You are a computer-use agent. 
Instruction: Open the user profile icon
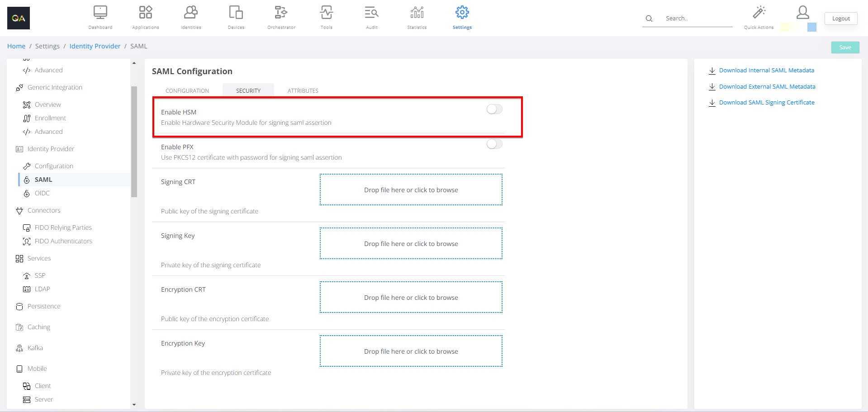(x=802, y=13)
